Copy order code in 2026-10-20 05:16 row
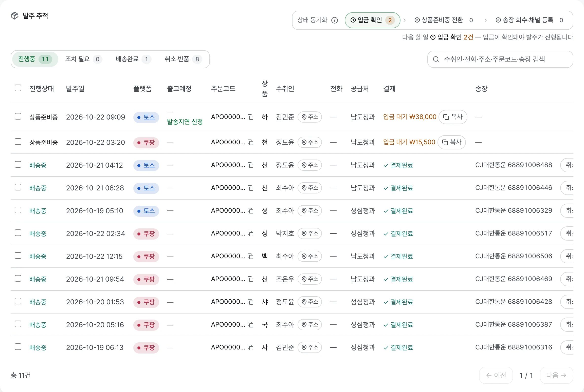This screenshot has width=584, height=392. click(250, 325)
